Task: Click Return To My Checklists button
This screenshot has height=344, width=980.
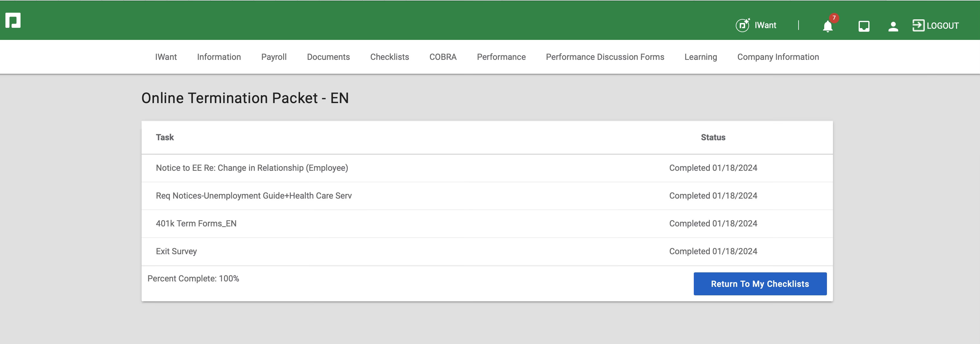Action: click(x=760, y=284)
